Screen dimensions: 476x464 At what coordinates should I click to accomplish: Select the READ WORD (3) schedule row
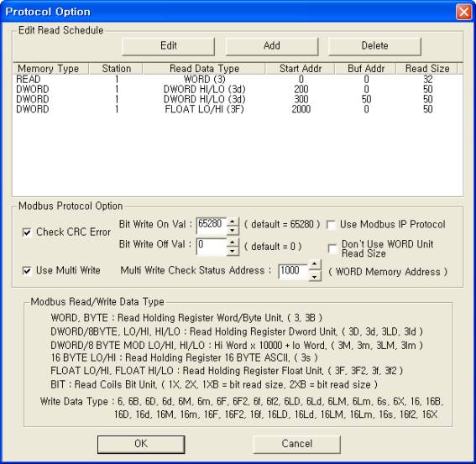click(238, 80)
